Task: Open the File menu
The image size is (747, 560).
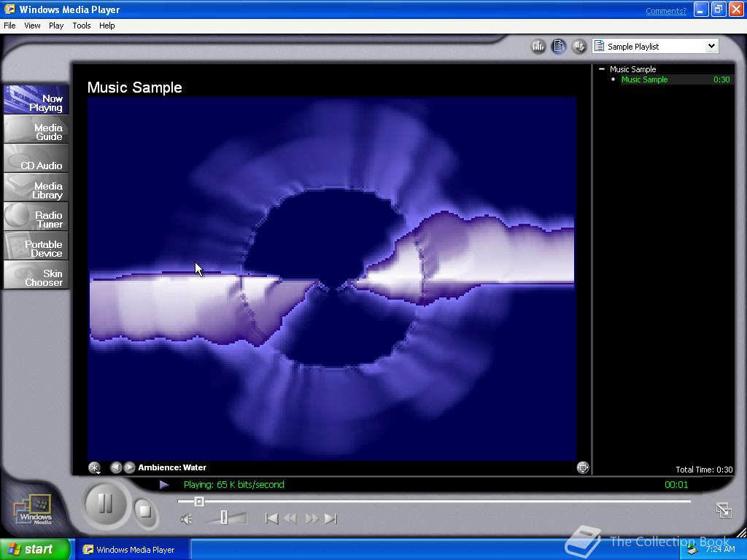Action: [x=9, y=26]
